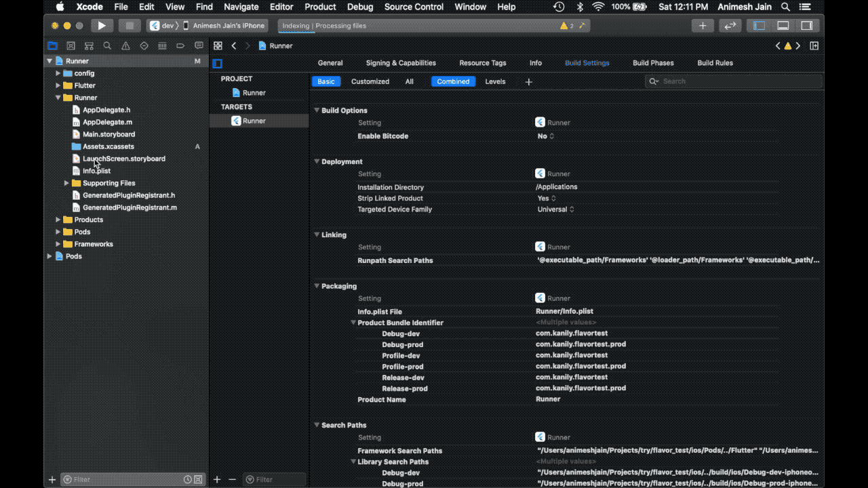Screen dimensions: 868x488
Task: Choose Animesh Jain's iPhone destination
Action: click(x=224, y=26)
